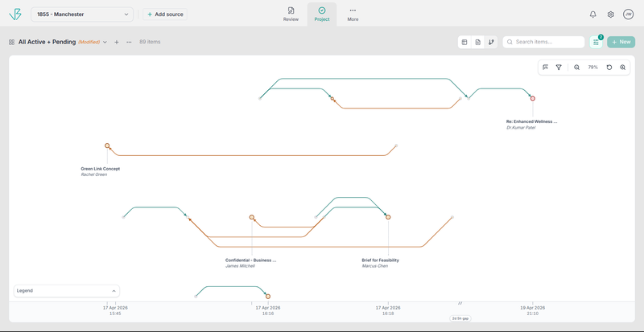This screenshot has width=644, height=332.
Task: Click the Re: Enhanced Wellness label
Action: [532, 121]
